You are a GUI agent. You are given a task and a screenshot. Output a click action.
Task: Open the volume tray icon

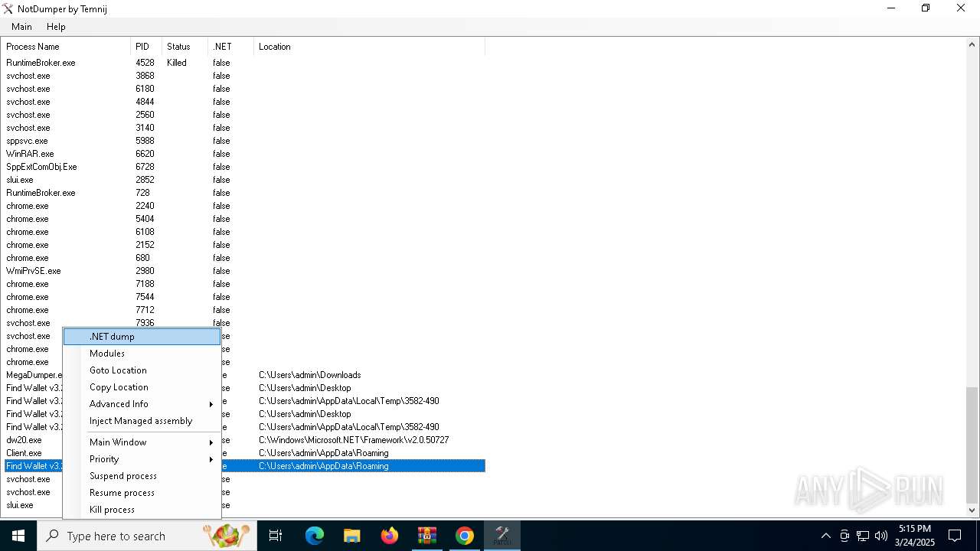click(x=881, y=536)
